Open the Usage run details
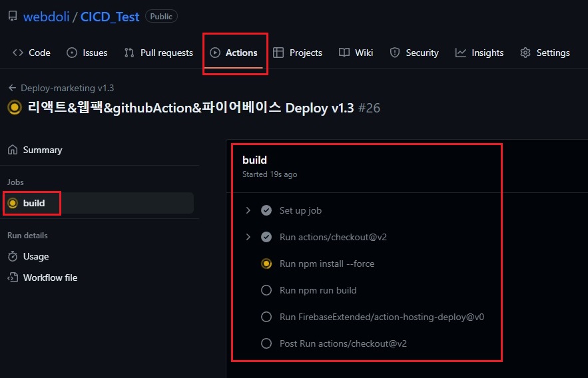 coord(36,256)
